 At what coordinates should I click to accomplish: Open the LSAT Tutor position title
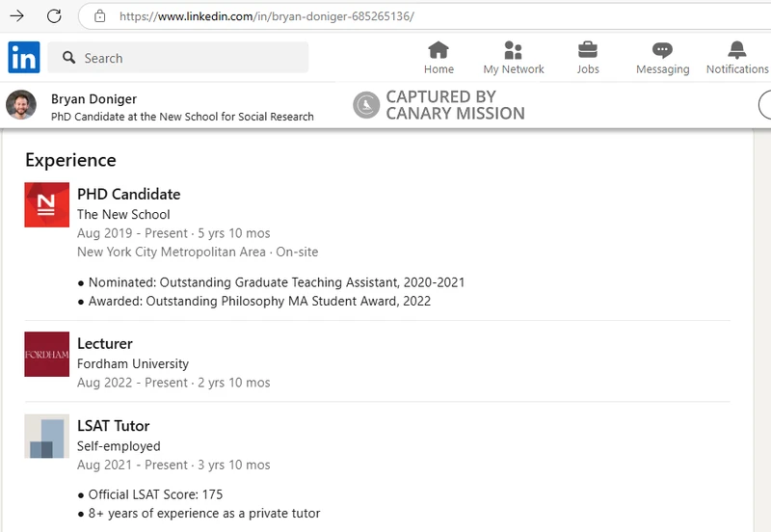tap(113, 426)
